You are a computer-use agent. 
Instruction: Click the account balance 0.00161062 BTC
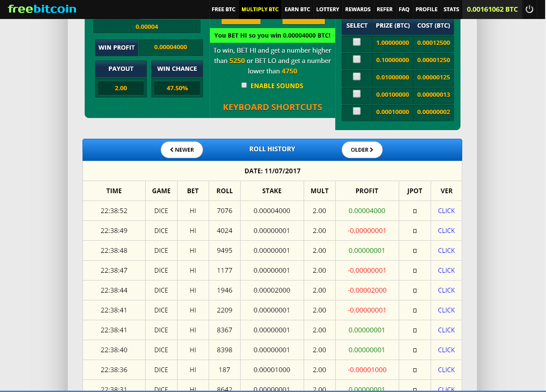point(492,9)
